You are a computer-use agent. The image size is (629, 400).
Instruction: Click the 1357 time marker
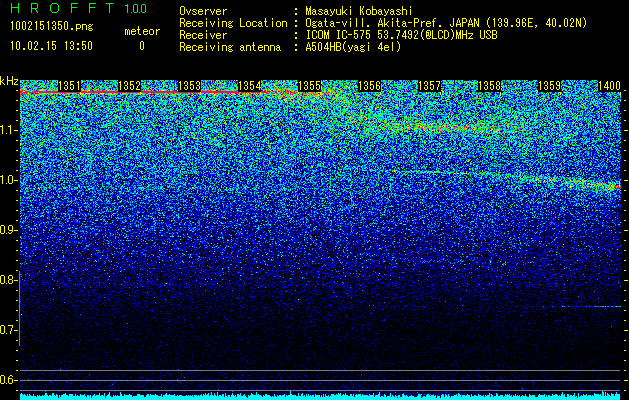coord(429,86)
